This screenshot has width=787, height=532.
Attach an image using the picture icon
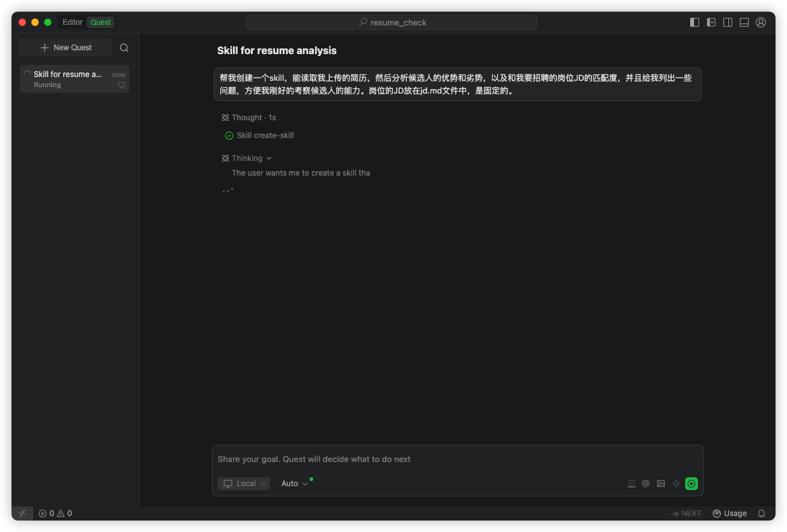(x=661, y=484)
